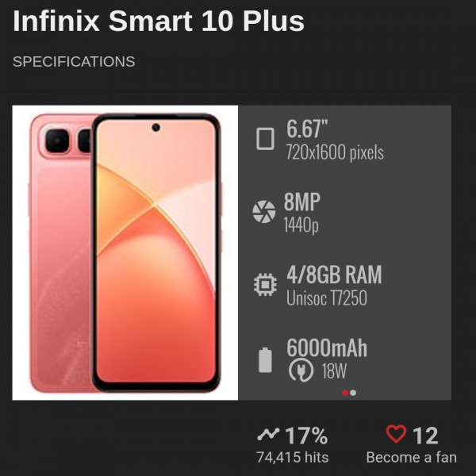Click the 8MP camera spec text

302,202
